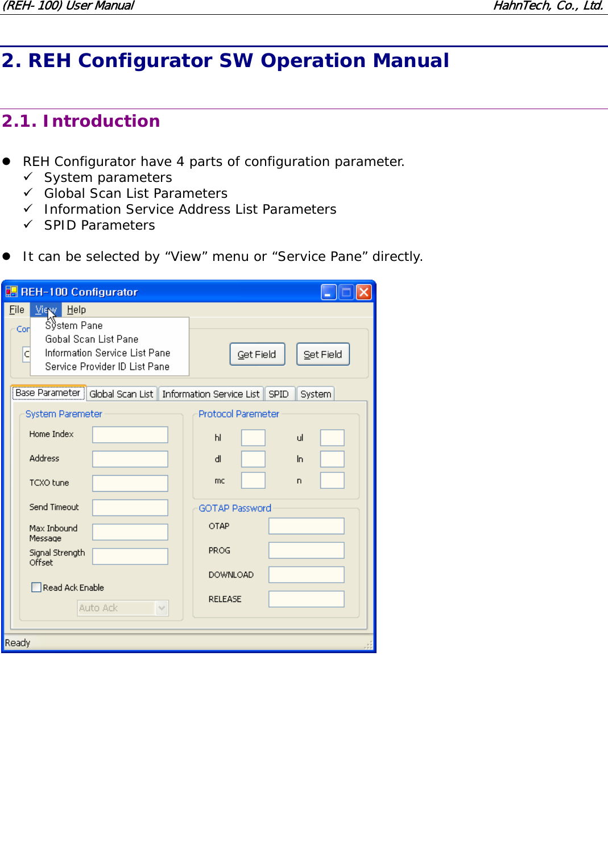This screenshot has height=868, width=608.
Task: Open the System tab
Action: (315, 393)
